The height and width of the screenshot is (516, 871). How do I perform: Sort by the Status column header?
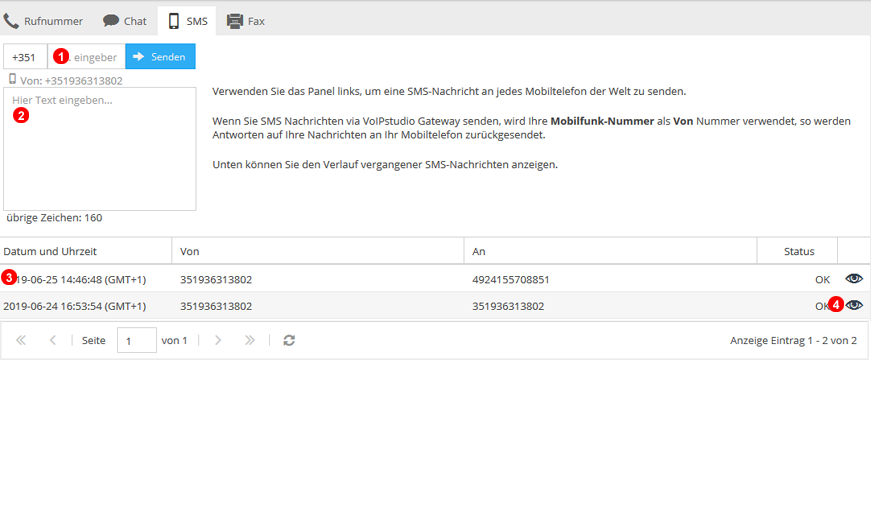[797, 251]
